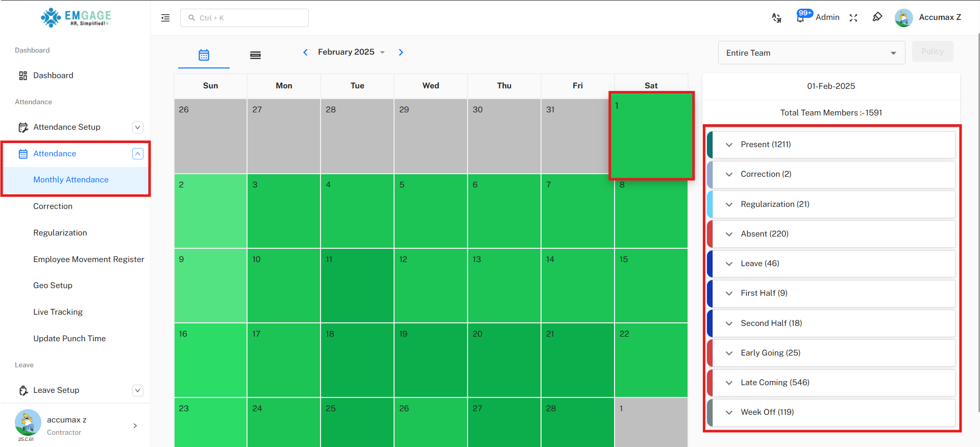Open the February 2025 month picker
The image size is (980, 447).
(x=351, y=52)
